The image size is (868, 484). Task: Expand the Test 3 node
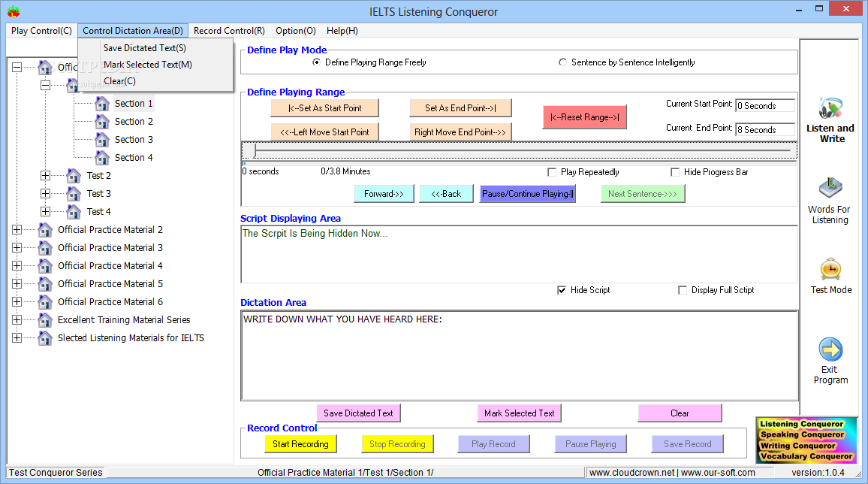coord(45,194)
